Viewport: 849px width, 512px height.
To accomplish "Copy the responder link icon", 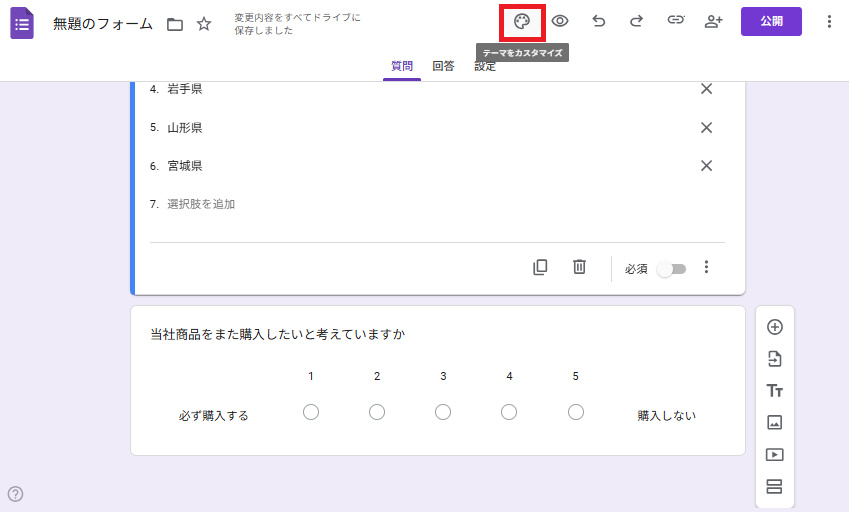I will click(x=675, y=21).
